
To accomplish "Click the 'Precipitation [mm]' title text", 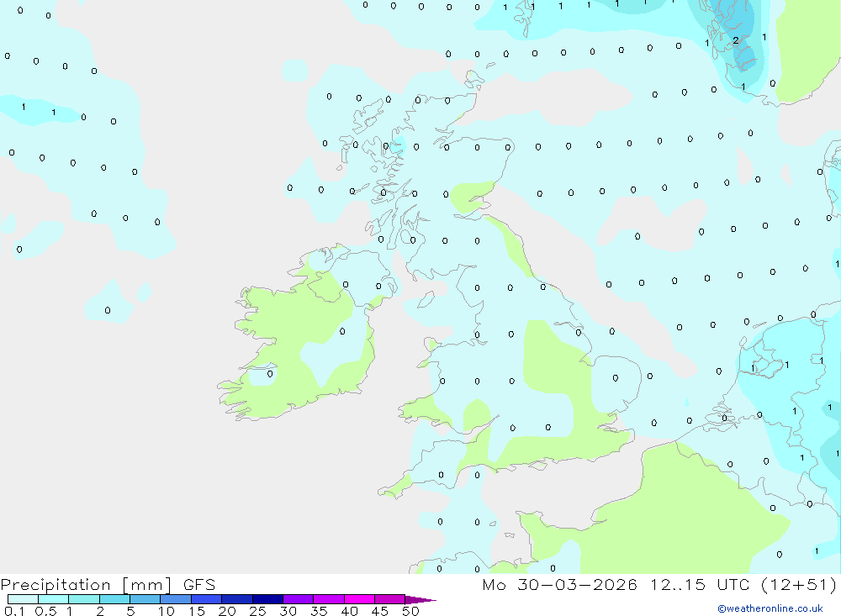I will click(86, 585).
